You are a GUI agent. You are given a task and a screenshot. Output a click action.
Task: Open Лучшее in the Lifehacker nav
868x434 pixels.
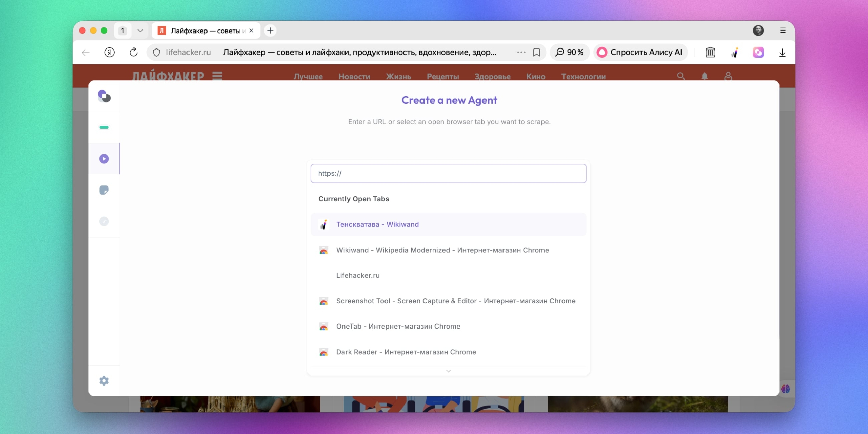pyautogui.click(x=308, y=76)
